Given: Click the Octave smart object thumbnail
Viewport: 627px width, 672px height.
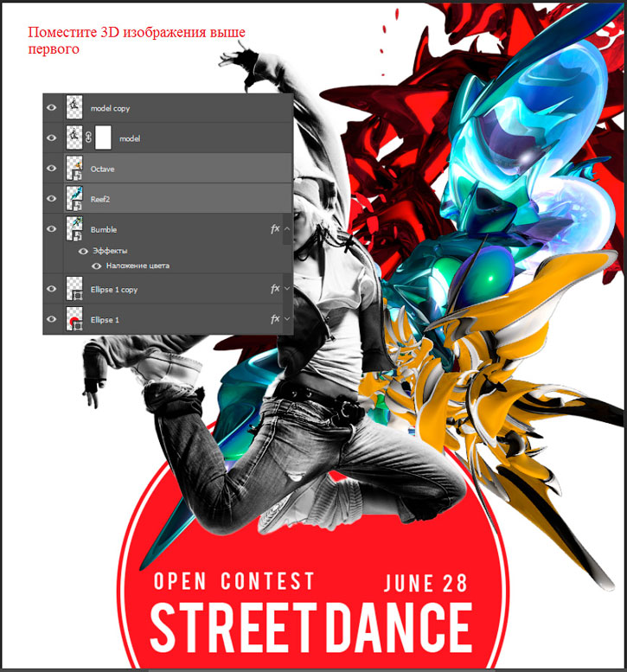Looking at the screenshot, I should [74, 168].
